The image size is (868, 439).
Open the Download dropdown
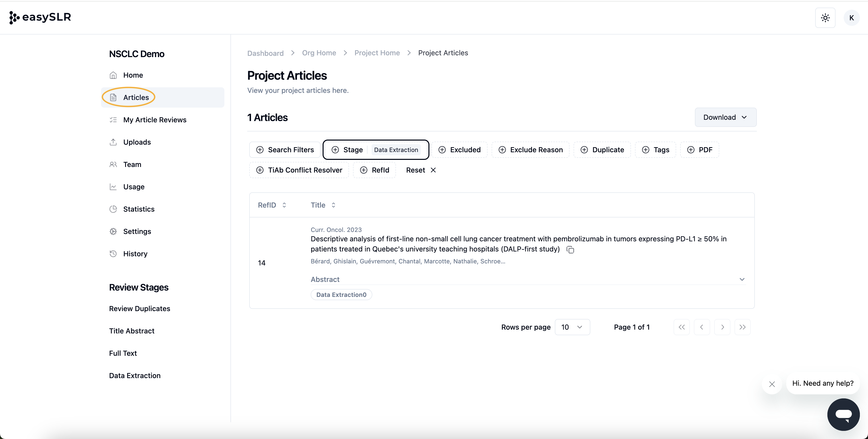coord(725,117)
